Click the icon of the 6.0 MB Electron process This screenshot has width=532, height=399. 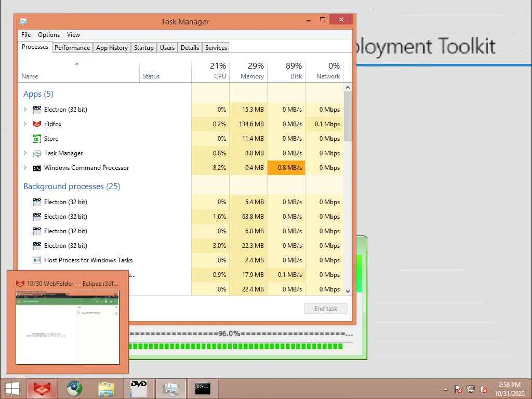pos(37,231)
